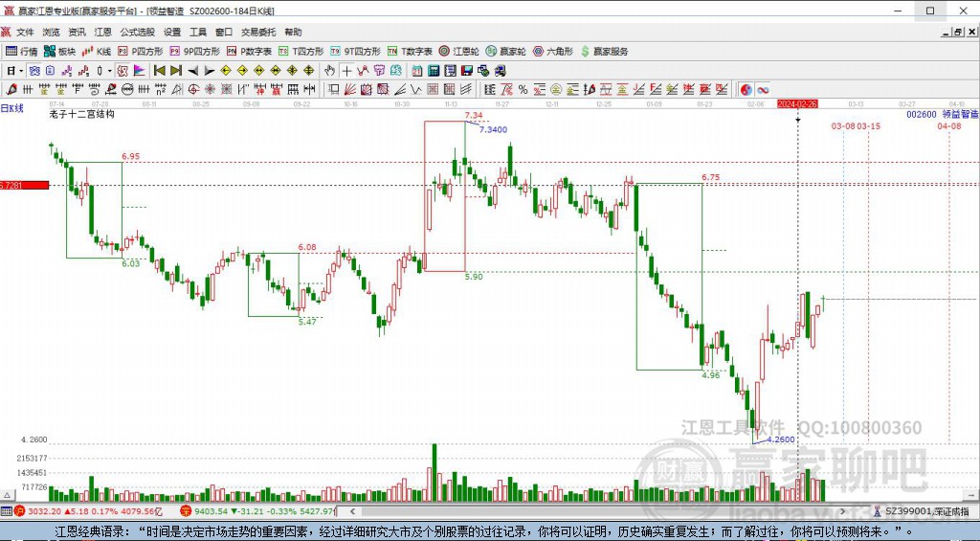Click the 002600 stock code

click(x=922, y=115)
